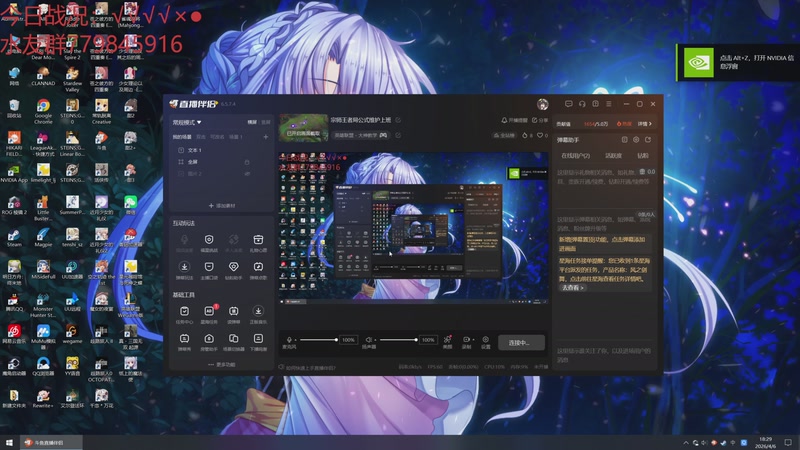Click the microphone 100% value field
Screen dimensions: 800x450
(x=348, y=340)
